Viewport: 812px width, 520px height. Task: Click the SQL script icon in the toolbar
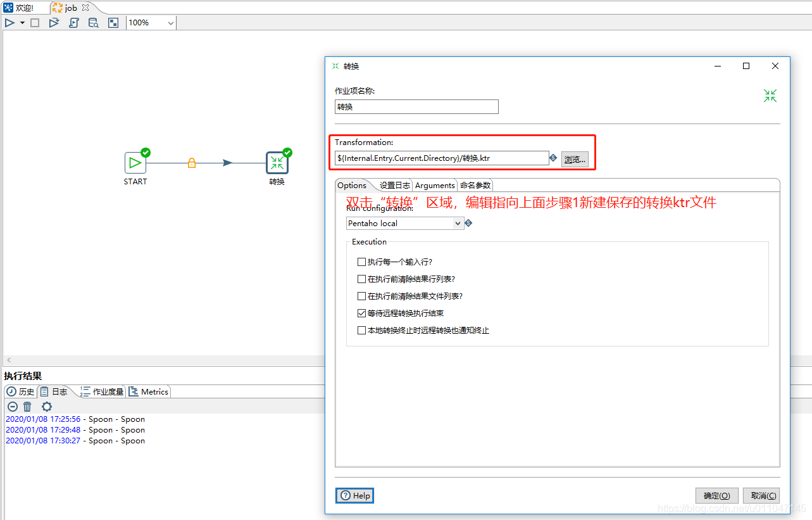(73, 23)
